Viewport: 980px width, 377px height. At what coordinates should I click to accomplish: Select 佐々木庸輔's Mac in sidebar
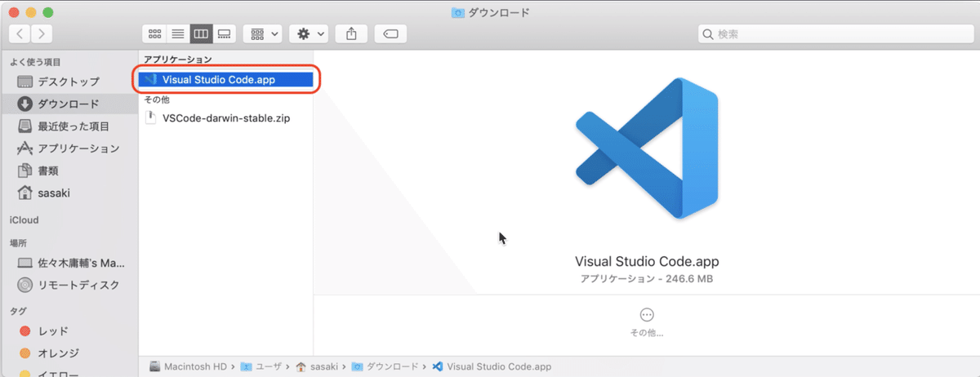coord(69,264)
